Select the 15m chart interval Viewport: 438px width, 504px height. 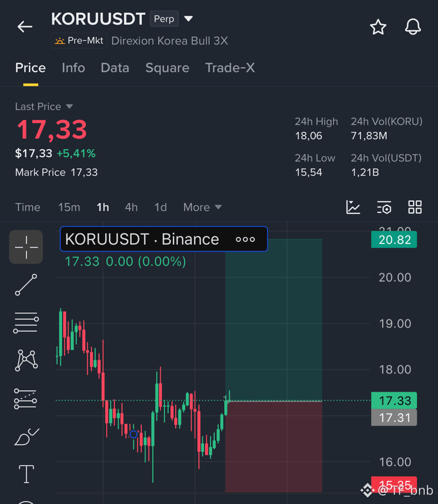[69, 208]
